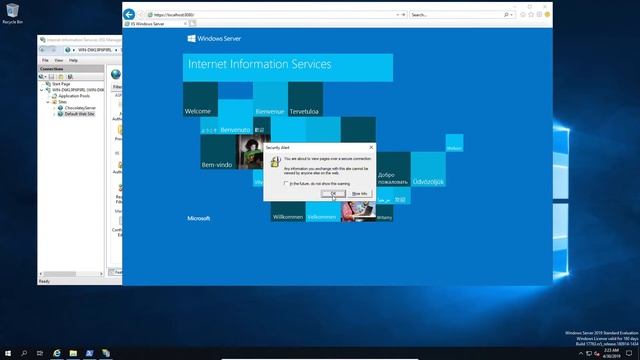Open File Explorer from taskbar
Viewport: 640px width, 360px height.
coord(73,353)
